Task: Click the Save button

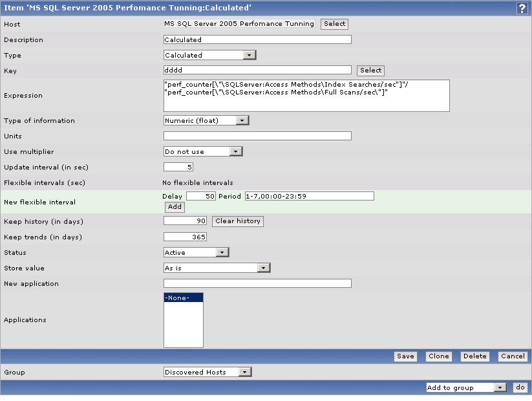Action: (405, 356)
